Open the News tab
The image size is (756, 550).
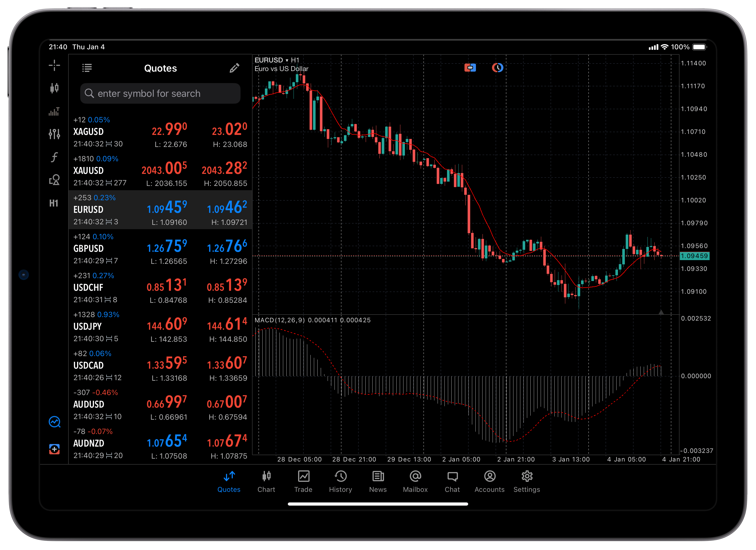(378, 482)
